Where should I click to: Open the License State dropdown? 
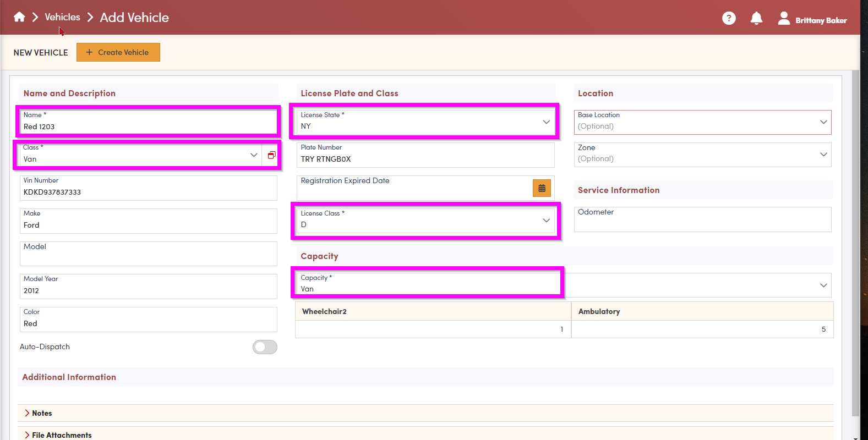click(x=546, y=122)
